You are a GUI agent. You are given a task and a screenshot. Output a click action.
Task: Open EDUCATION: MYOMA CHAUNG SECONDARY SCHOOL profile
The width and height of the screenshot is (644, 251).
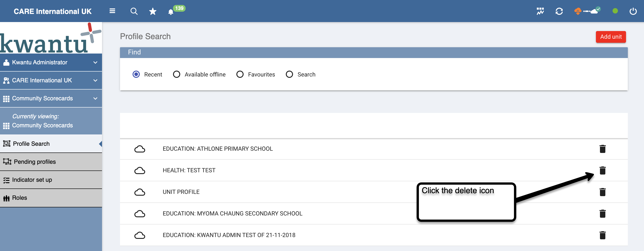pyautogui.click(x=232, y=213)
